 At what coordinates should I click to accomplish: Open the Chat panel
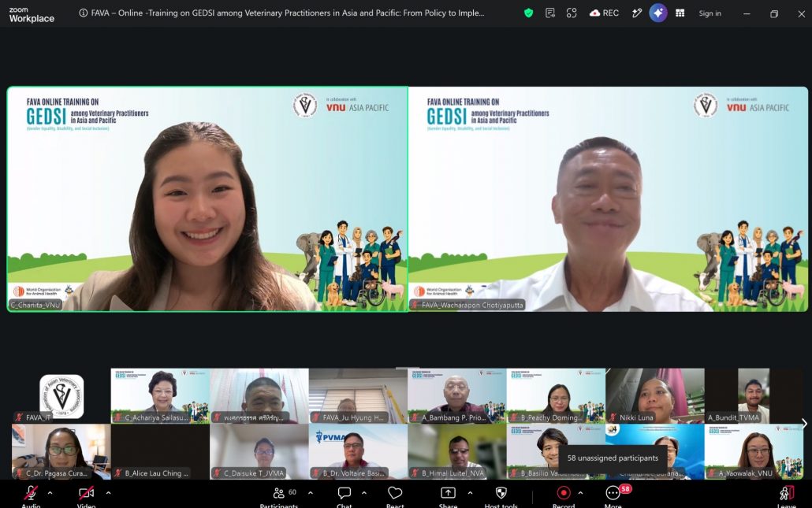click(x=345, y=495)
